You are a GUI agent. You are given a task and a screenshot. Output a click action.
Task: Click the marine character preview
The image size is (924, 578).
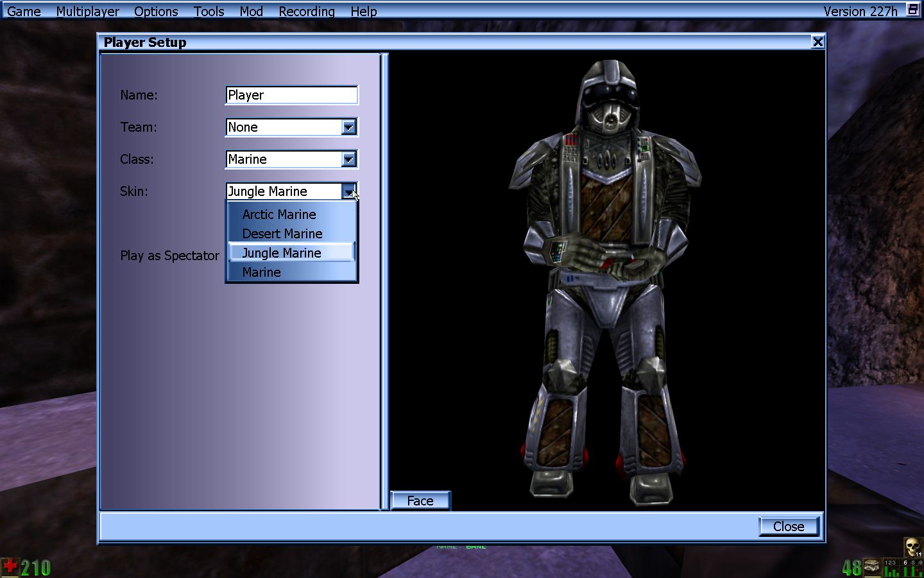pos(605,283)
